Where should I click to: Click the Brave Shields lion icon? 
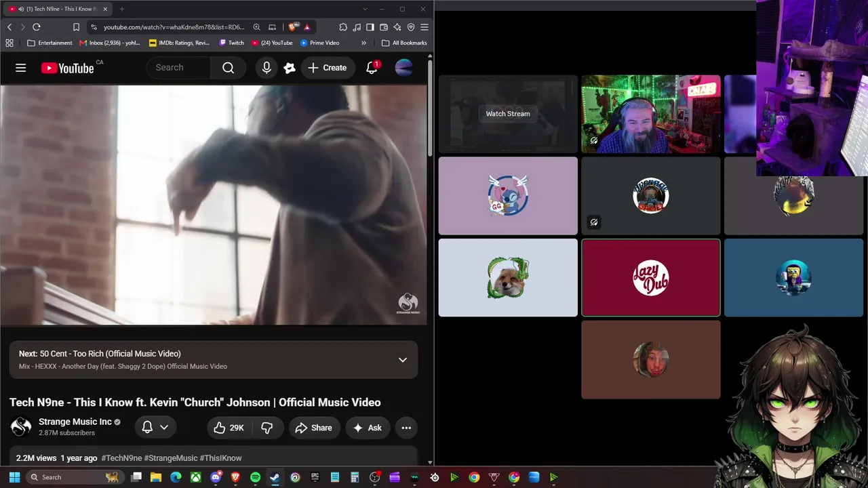click(x=292, y=27)
